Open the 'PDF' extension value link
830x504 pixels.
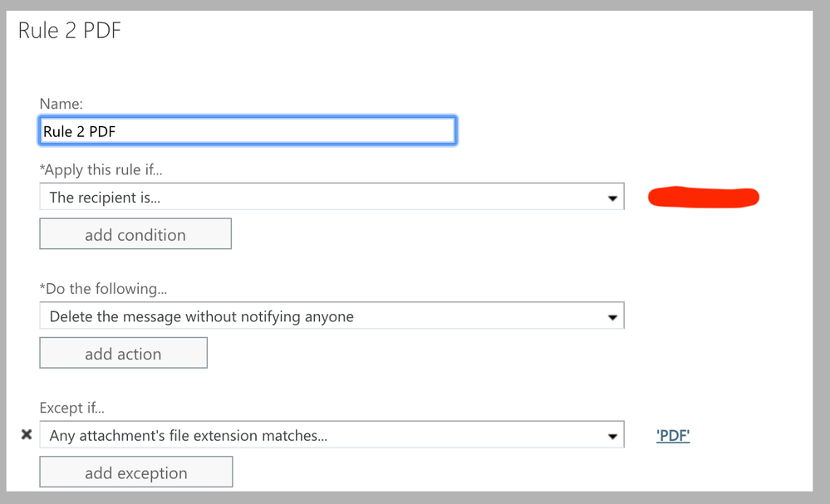673,436
